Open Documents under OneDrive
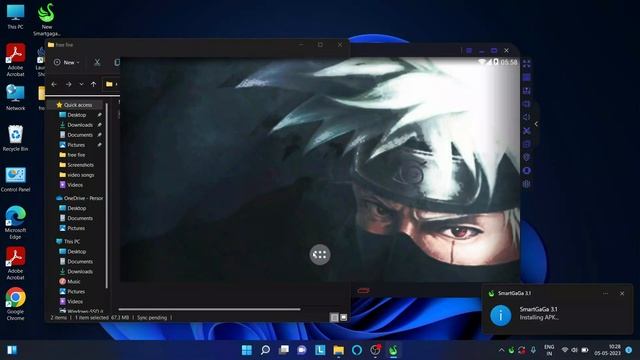The image size is (640, 360). [76, 218]
